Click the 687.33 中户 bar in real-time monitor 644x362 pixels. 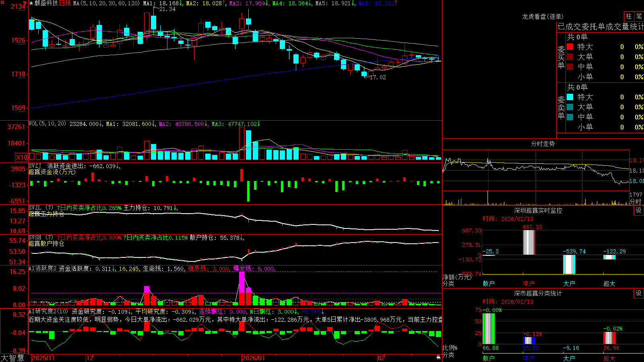(x=529, y=243)
